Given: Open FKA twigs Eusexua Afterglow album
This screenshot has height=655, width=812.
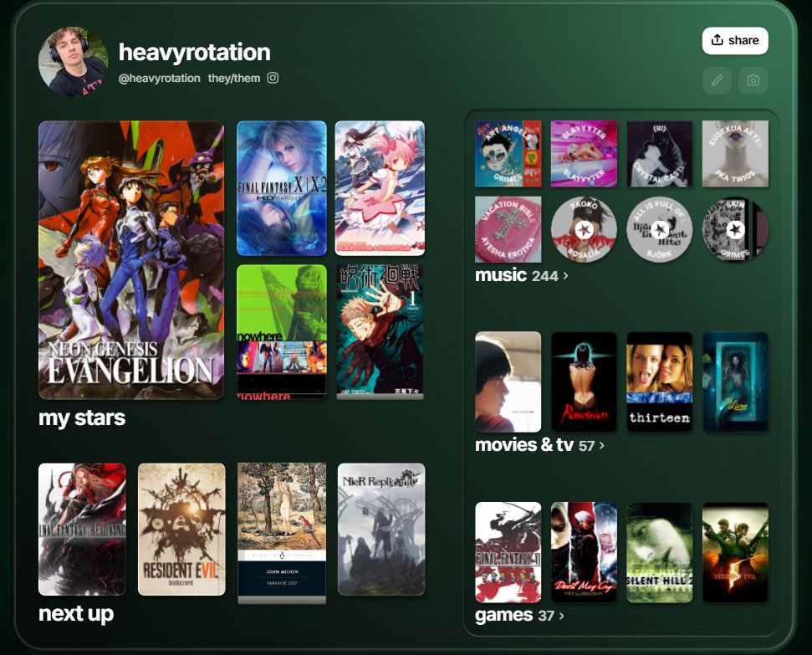Looking at the screenshot, I should click(x=735, y=153).
